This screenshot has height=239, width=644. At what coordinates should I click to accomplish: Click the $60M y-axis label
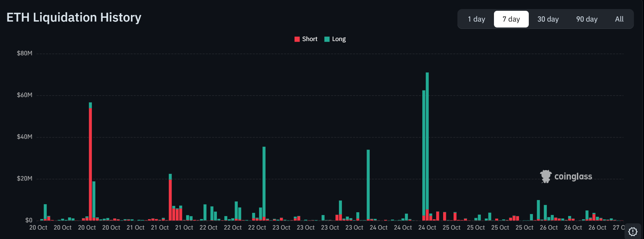pyautogui.click(x=24, y=95)
